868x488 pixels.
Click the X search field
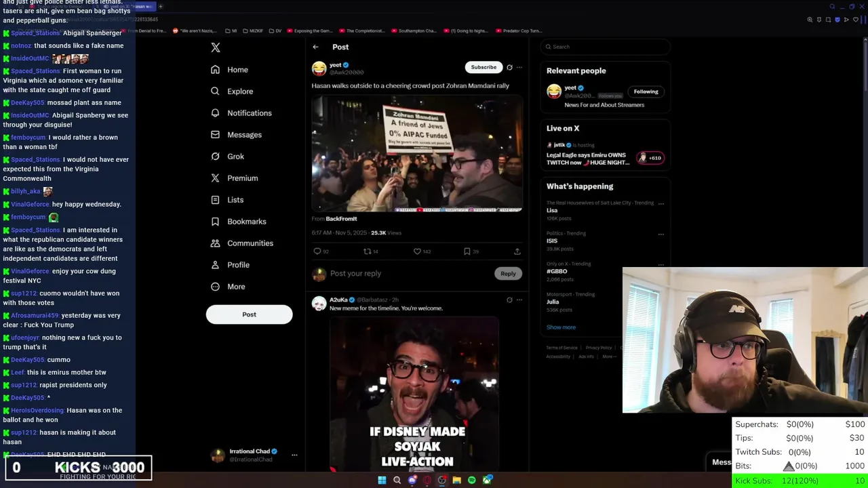point(606,47)
